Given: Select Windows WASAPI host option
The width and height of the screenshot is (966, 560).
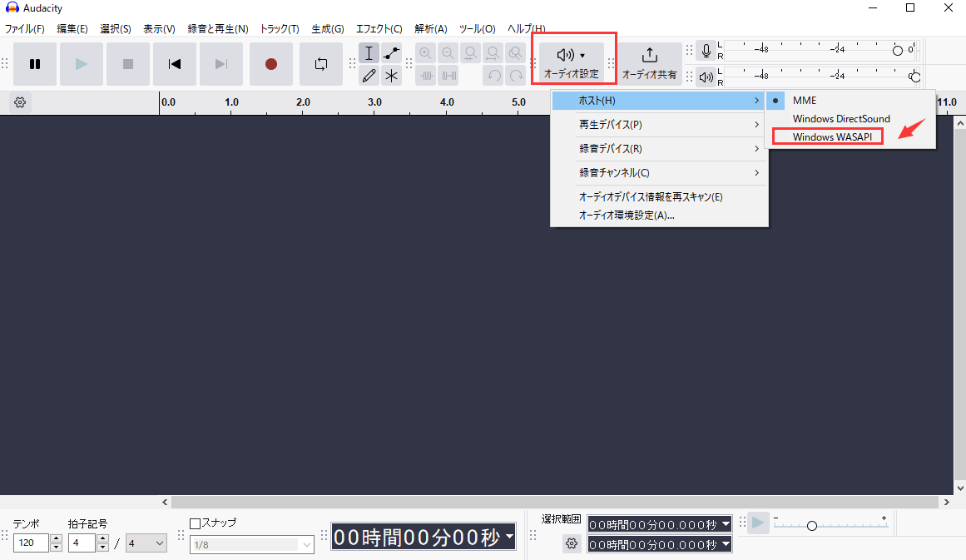Looking at the screenshot, I should pos(827,136).
